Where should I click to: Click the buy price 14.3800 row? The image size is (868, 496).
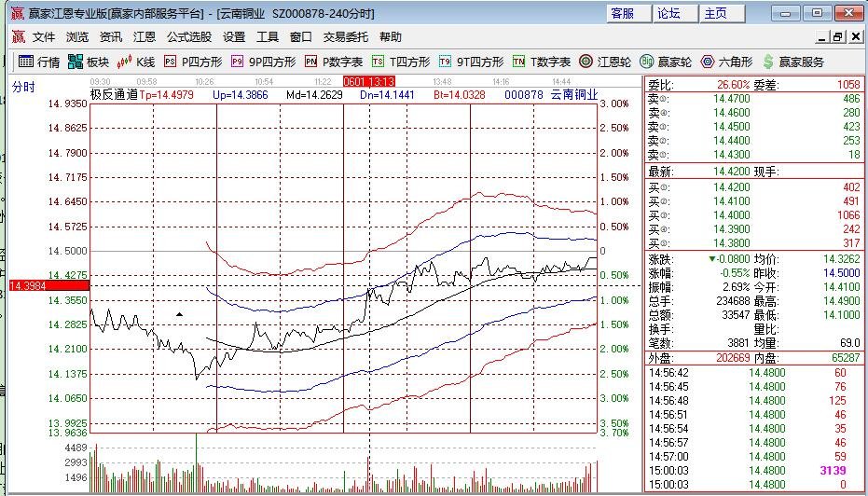pyautogui.click(x=754, y=243)
